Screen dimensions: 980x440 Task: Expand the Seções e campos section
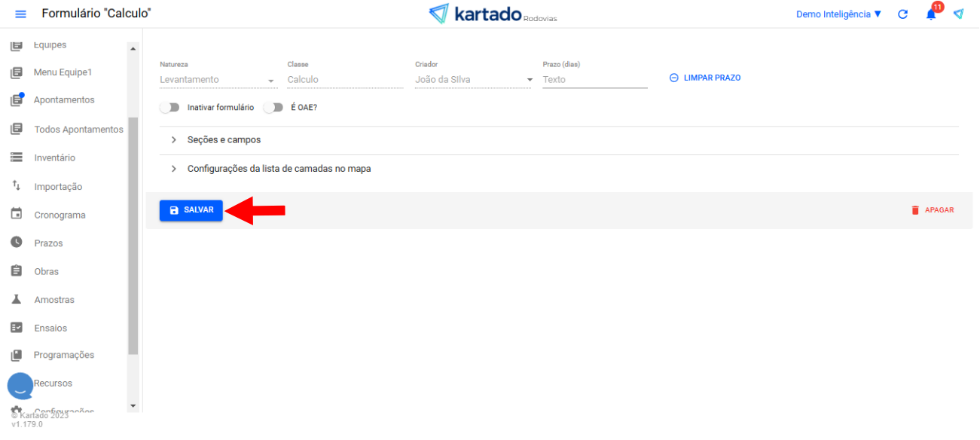click(224, 140)
